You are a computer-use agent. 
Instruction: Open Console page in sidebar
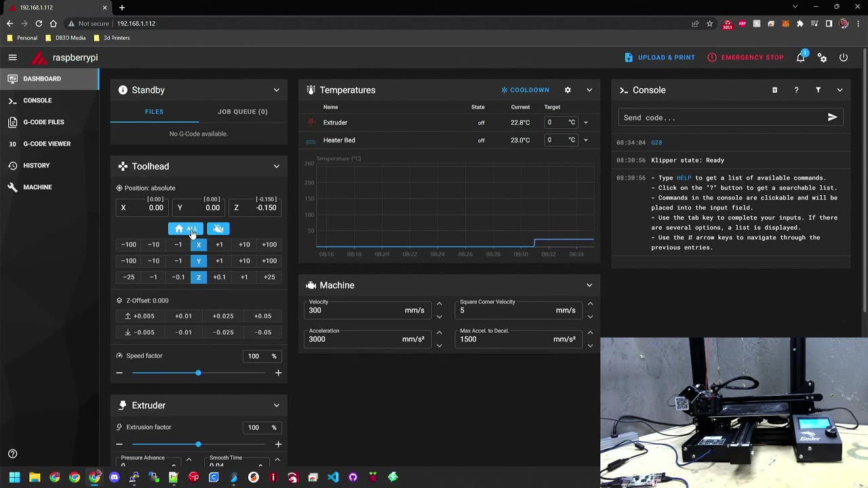coord(49,100)
